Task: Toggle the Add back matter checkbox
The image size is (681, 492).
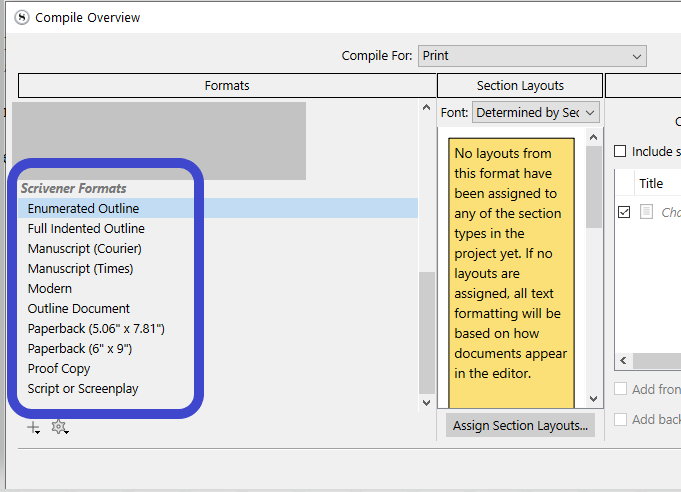Action: pos(620,419)
